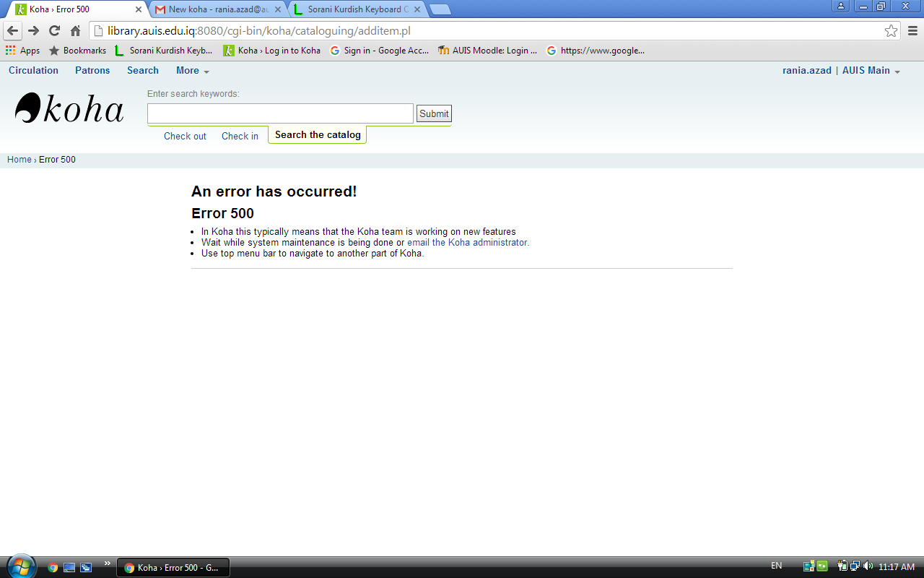Bookmark page with star icon
Image resolution: width=924 pixels, height=578 pixels.
[892, 31]
